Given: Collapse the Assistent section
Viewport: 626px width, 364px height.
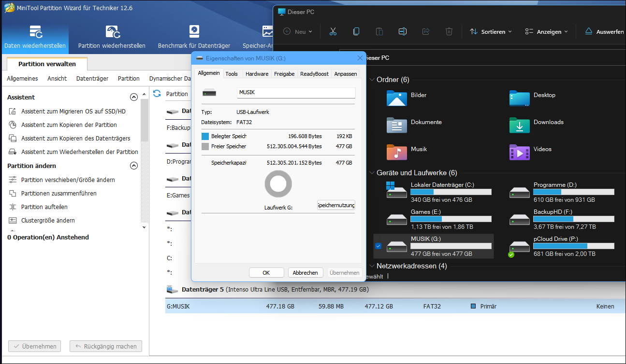Looking at the screenshot, I should tap(134, 97).
